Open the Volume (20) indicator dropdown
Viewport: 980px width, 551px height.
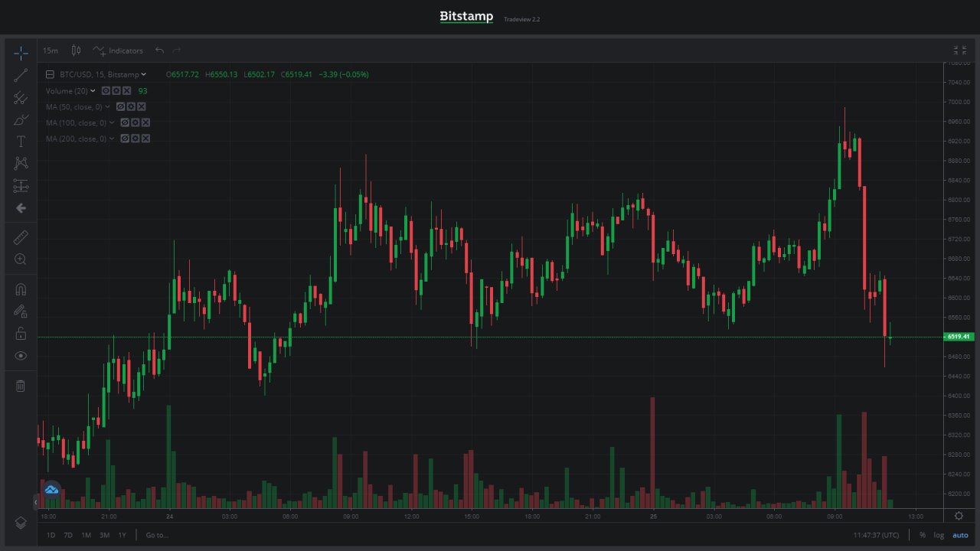(93, 91)
